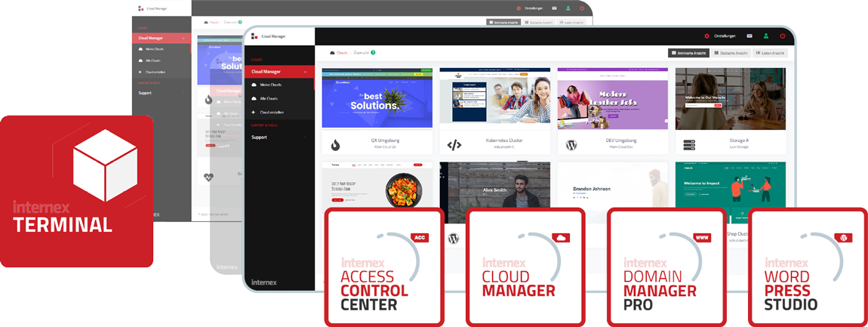Open the Access Control Center tile
Image resolution: width=868 pixels, height=327 pixels.
point(384,267)
